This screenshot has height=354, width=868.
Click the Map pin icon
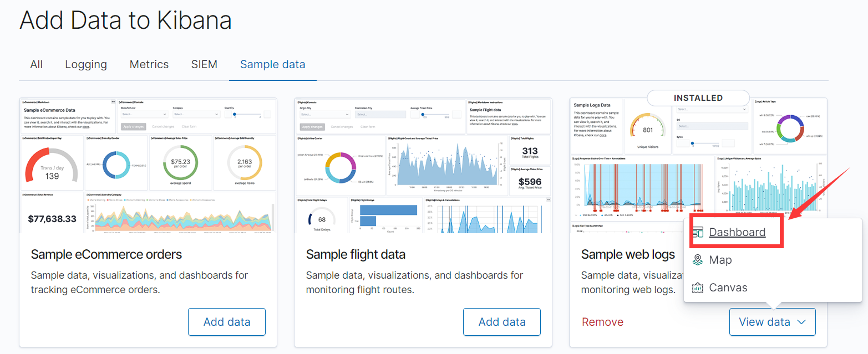click(698, 260)
